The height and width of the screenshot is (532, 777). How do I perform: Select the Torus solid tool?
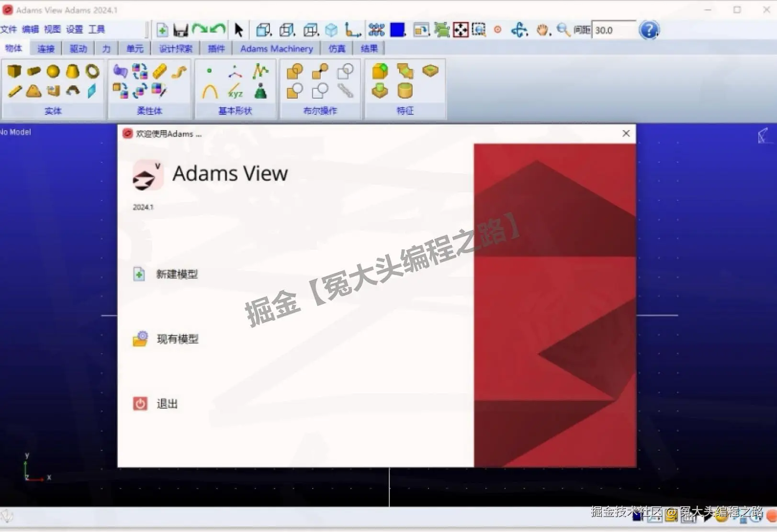[x=91, y=70]
